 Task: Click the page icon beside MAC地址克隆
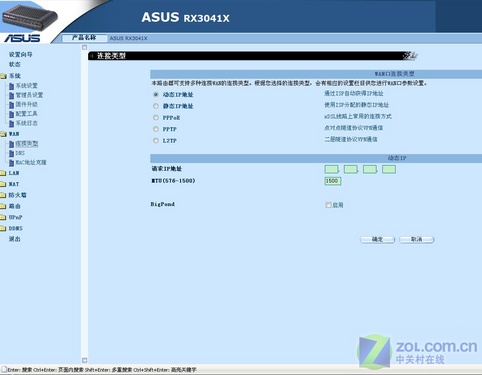(11, 163)
